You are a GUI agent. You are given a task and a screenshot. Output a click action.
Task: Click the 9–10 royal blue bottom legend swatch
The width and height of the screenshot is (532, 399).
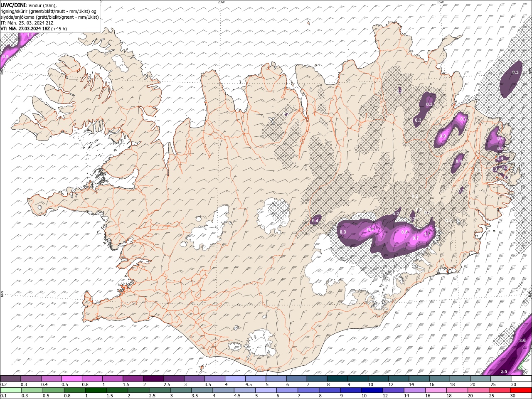[351, 390]
